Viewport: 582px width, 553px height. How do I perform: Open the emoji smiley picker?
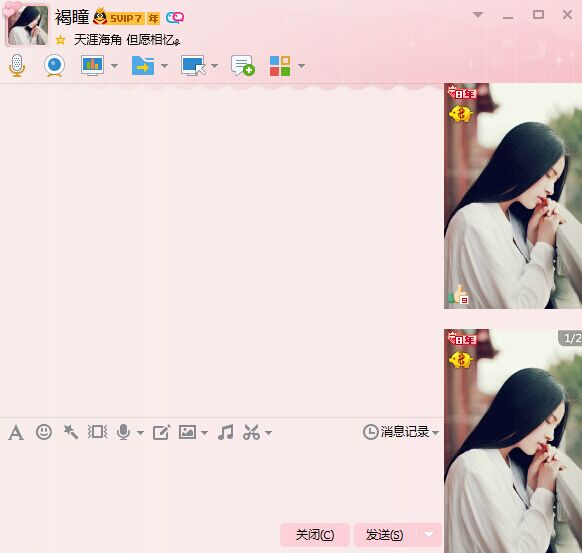pos(44,432)
